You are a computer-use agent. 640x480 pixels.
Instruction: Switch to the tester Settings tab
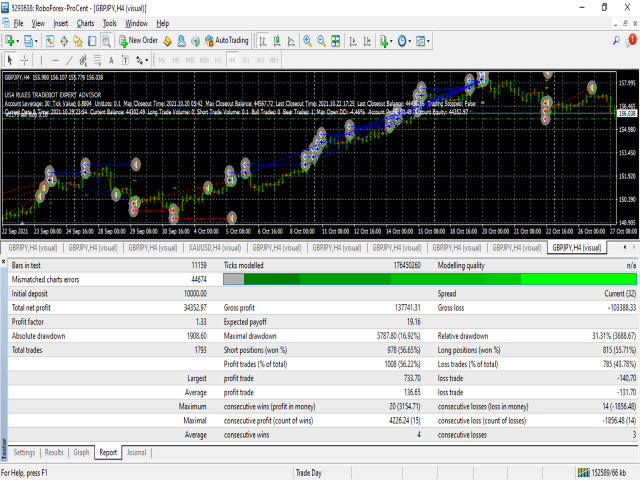24,452
